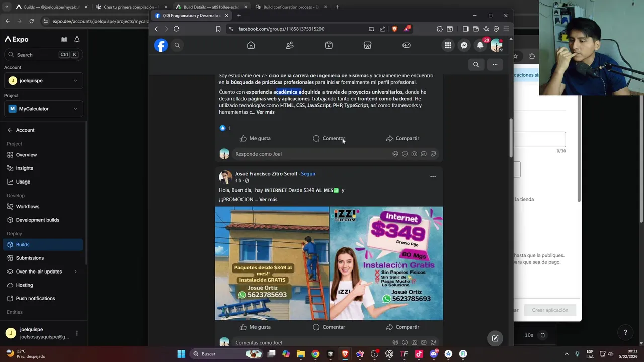Open Expo user menu three dots

tap(77, 333)
